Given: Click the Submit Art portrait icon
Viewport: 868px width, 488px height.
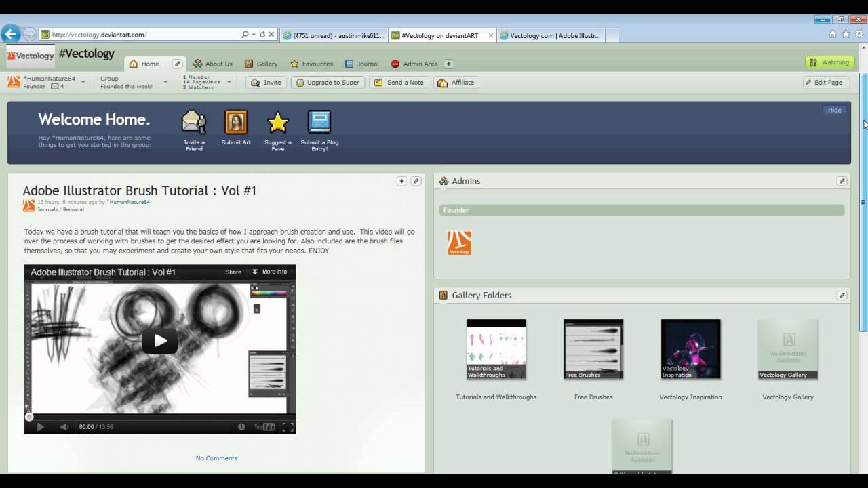Looking at the screenshot, I should pos(236,122).
